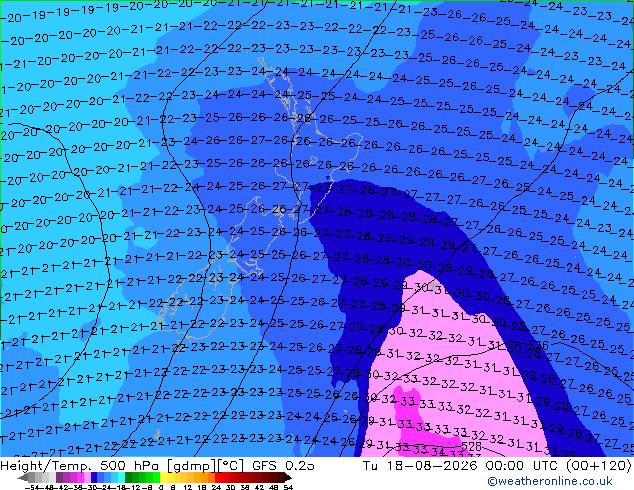Click the '536' height contour label
This screenshot has width=634, height=490.
tap(539, 346)
